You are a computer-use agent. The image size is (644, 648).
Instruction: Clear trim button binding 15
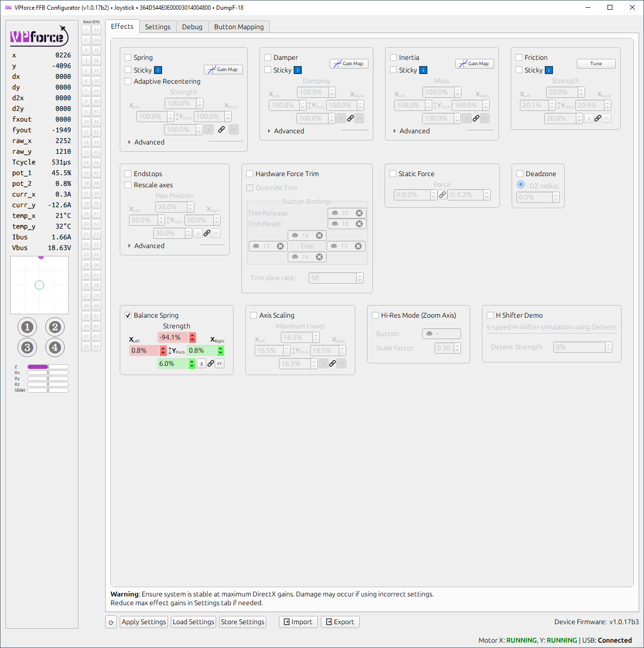(x=358, y=246)
